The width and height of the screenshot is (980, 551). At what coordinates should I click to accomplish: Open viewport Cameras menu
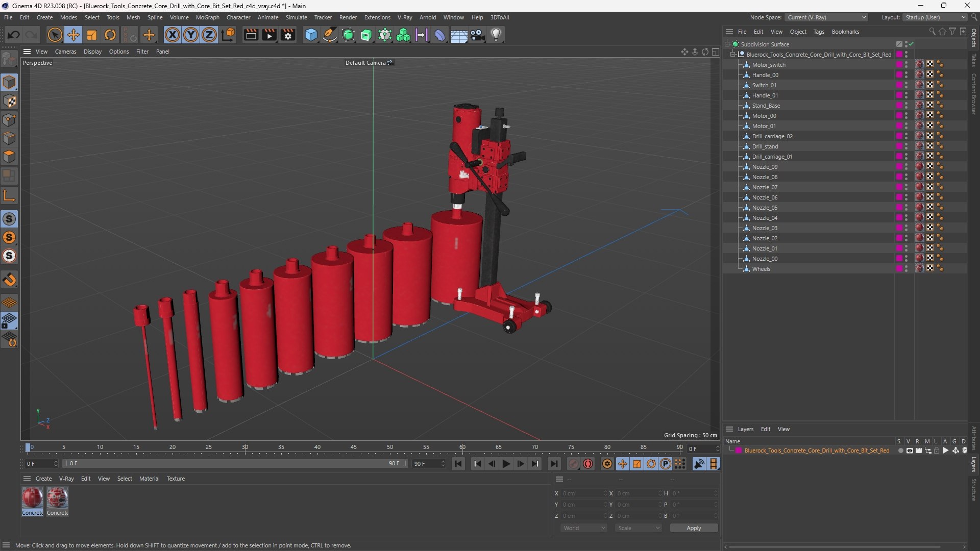click(65, 52)
